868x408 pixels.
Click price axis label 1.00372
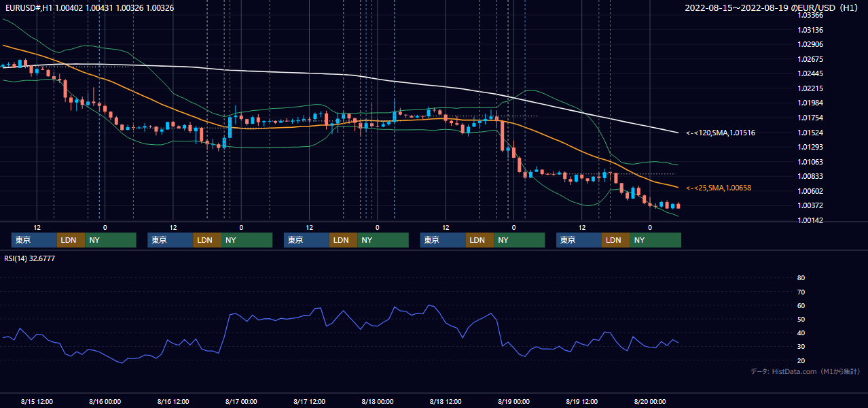point(810,205)
